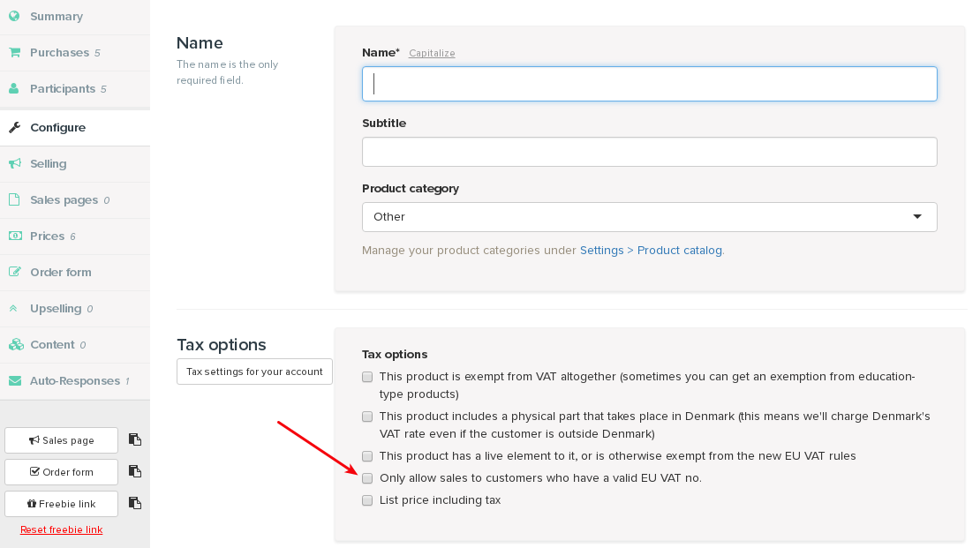The height and width of the screenshot is (548, 980).
Task: Click the Purchases shopping cart icon
Action: coord(14,52)
